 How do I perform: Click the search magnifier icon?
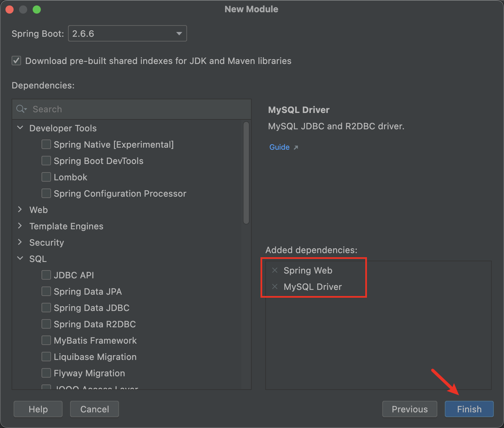(x=19, y=109)
